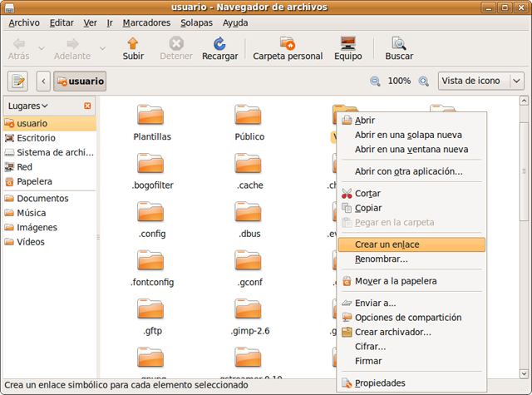This screenshot has width=532, height=395.
Task: Close the Lugares side panel
Action: (x=88, y=106)
